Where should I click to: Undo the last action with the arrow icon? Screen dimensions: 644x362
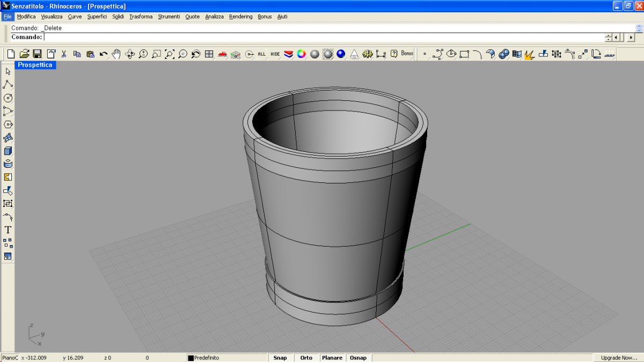(104, 54)
